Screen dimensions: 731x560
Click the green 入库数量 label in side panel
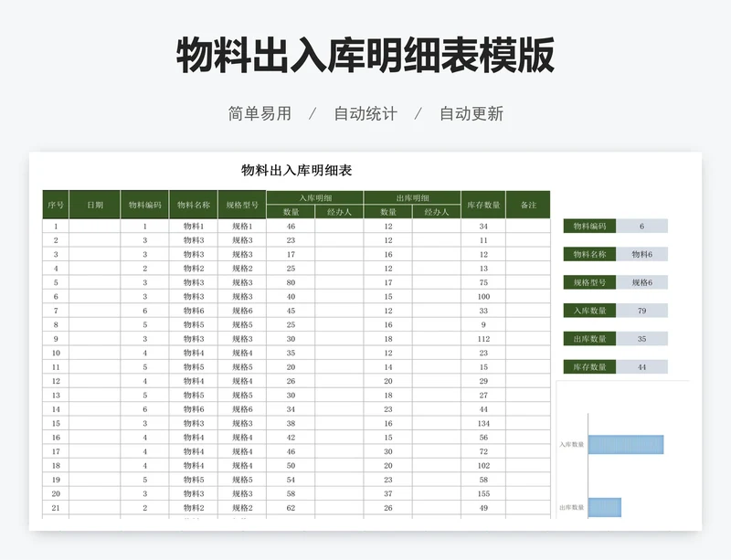(589, 311)
